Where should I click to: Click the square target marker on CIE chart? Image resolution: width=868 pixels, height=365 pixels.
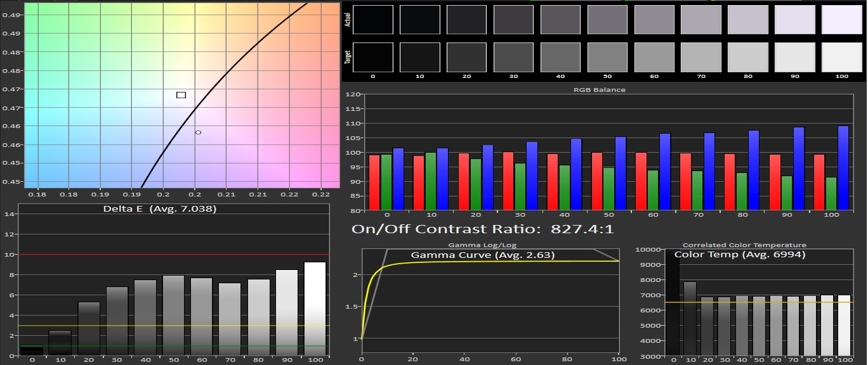tap(181, 95)
